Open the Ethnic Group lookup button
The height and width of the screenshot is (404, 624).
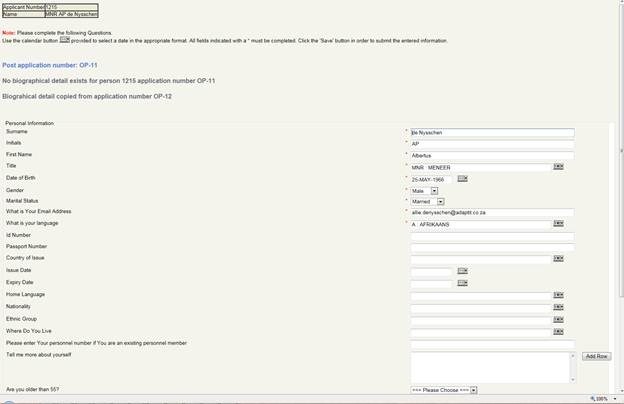click(558, 319)
